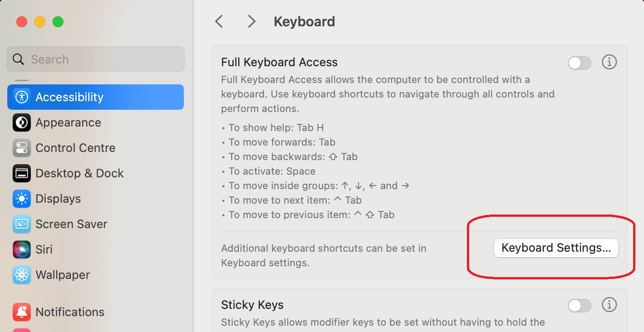Show Sticky Keys info details
The width and height of the screenshot is (644, 332).
pos(609,305)
